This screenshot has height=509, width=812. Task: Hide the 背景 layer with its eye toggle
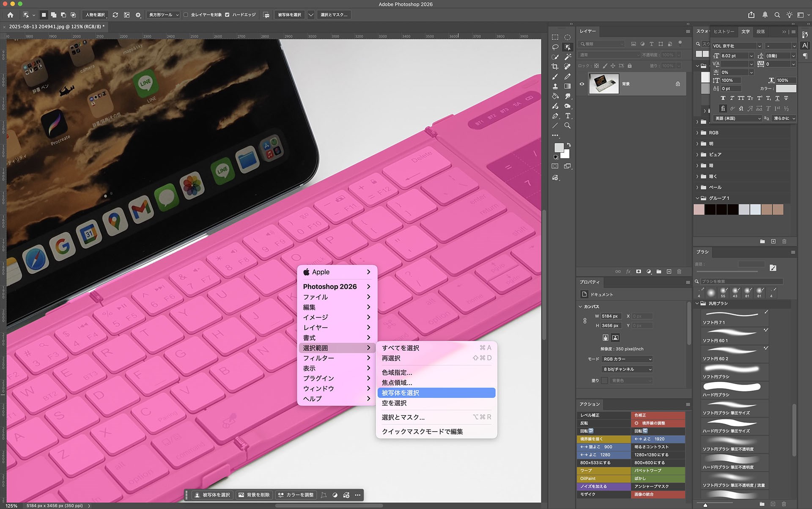(x=582, y=84)
